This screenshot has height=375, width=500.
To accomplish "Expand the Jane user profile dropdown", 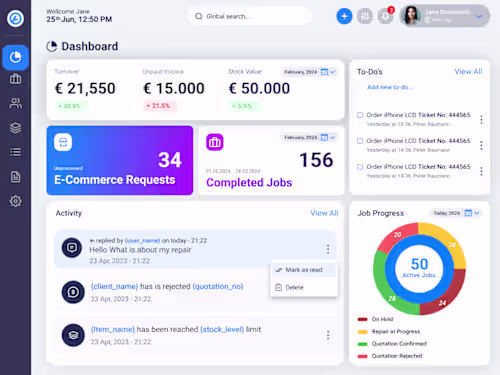I will point(479,16).
